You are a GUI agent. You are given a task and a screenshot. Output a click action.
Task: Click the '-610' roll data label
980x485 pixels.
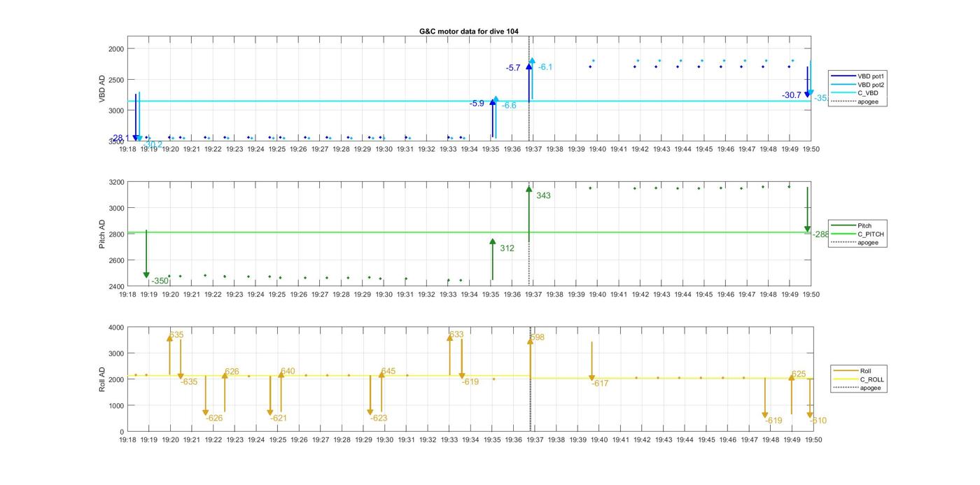[x=818, y=421]
